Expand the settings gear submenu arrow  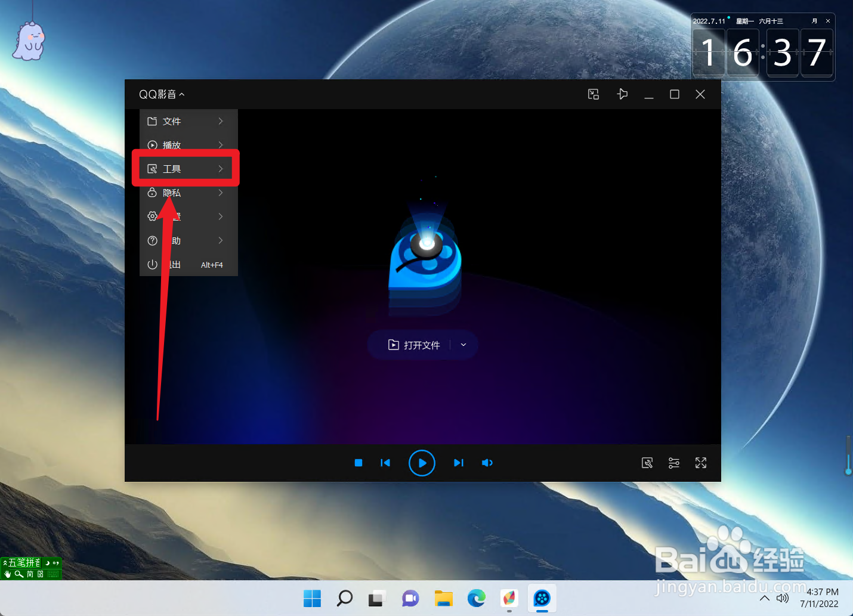(221, 216)
